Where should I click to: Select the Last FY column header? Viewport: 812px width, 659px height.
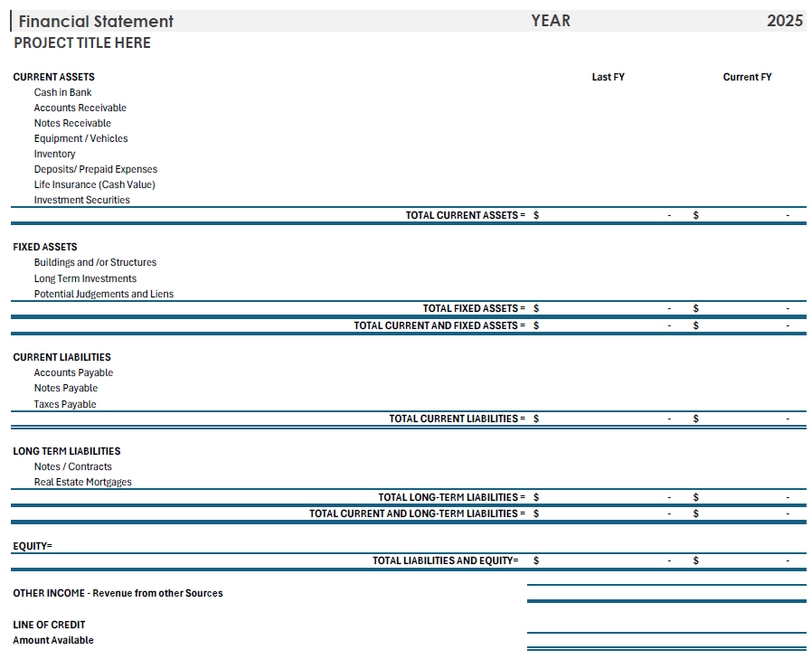[609, 77]
